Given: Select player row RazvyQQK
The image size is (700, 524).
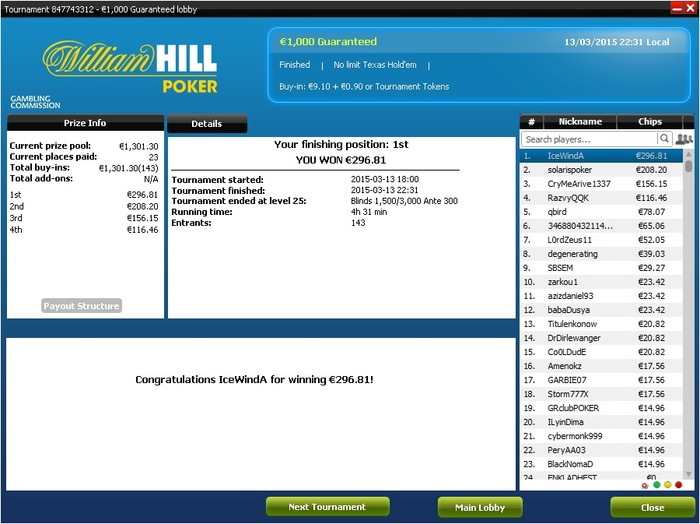Looking at the screenshot, I should tap(601, 198).
